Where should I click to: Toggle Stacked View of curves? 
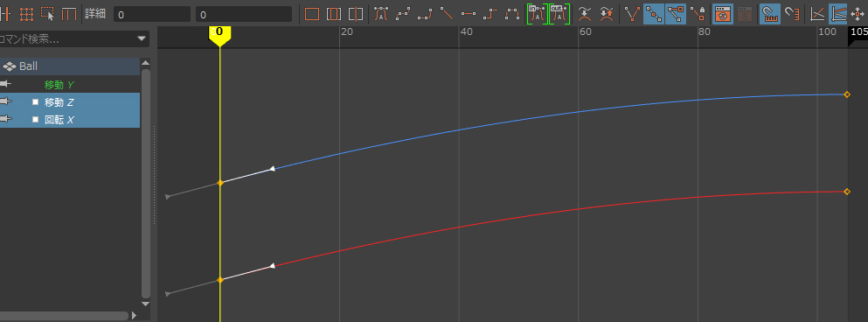[x=838, y=14]
